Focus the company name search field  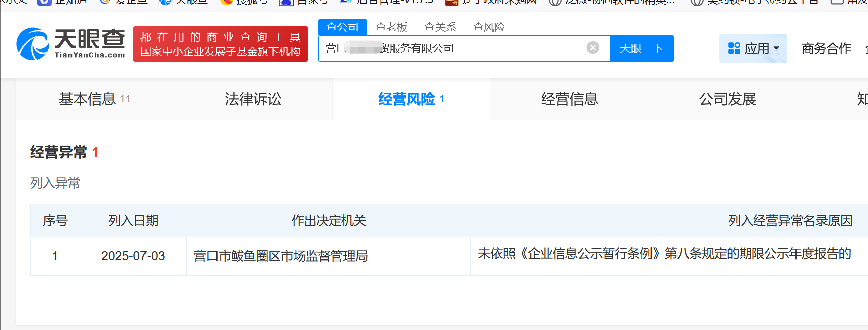coord(453,48)
